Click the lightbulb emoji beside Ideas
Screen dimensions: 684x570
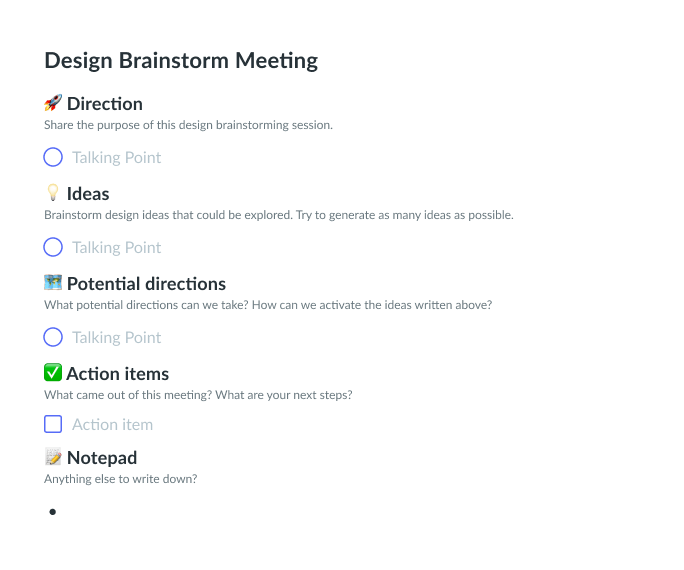click(x=53, y=193)
